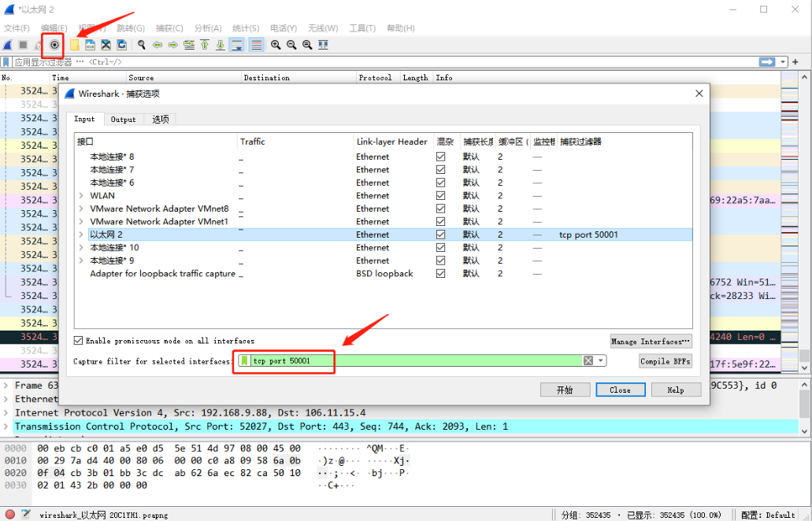Viewport: 812px width, 521px height.
Task: Click the packet list colored minimap
Action: tap(790, 222)
